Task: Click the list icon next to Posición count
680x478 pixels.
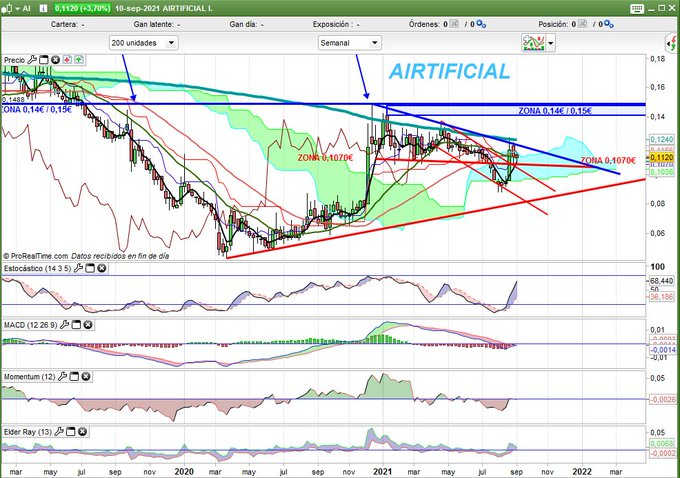Action: pyautogui.click(x=582, y=24)
